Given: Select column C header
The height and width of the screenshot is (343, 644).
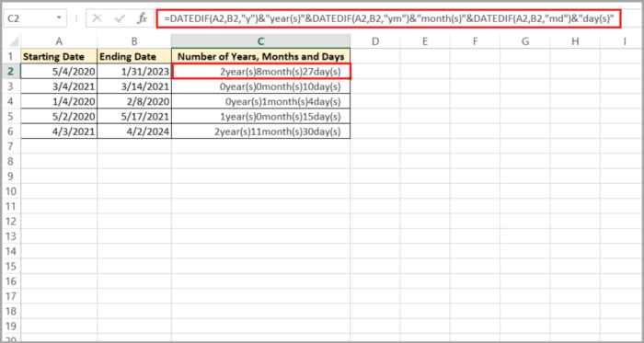Looking at the screenshot, I should click(x=260, y=41).
